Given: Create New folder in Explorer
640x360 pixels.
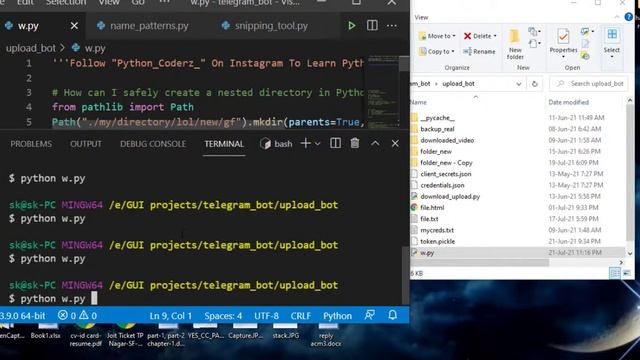Looking at the screenshot, I should tap(515, 44).
